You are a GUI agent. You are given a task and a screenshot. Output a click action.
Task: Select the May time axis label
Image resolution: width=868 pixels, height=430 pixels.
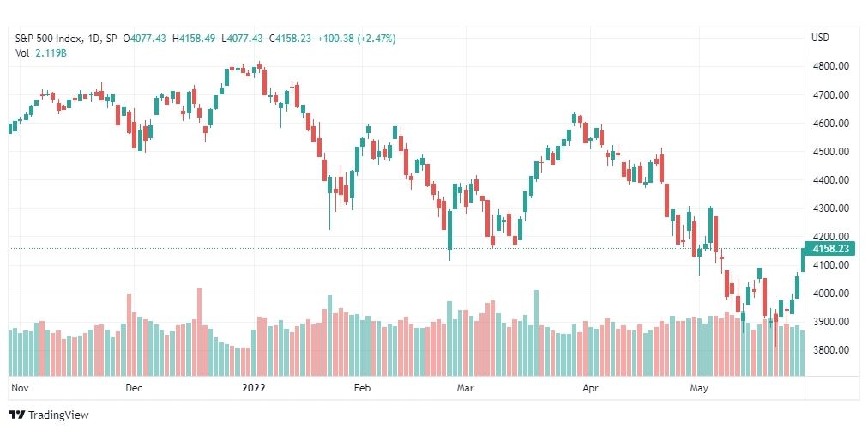699,388
